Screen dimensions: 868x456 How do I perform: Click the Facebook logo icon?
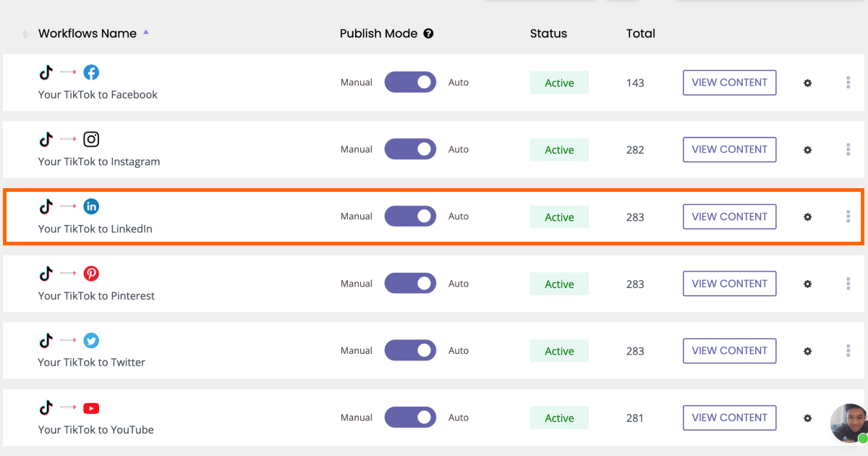click(91, 72)
